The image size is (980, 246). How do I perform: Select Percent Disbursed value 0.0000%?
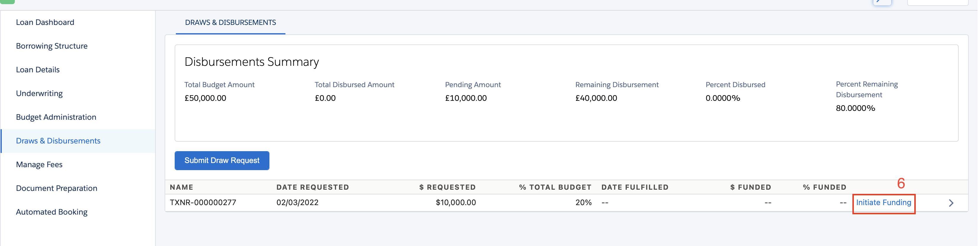[x=723, y=98]
